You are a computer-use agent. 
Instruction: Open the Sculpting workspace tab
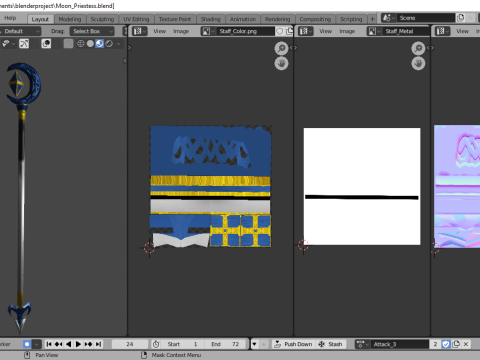point(102,19)
